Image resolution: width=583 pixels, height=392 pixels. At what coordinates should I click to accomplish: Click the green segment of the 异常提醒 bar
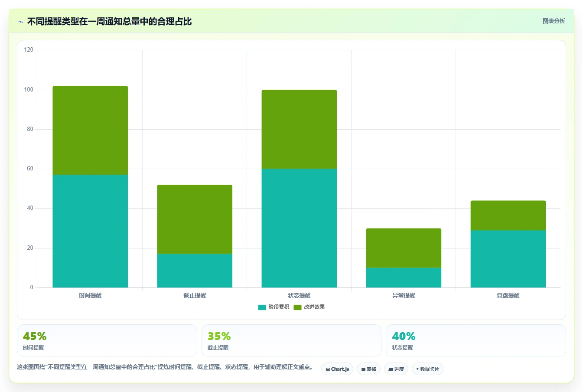404,248
